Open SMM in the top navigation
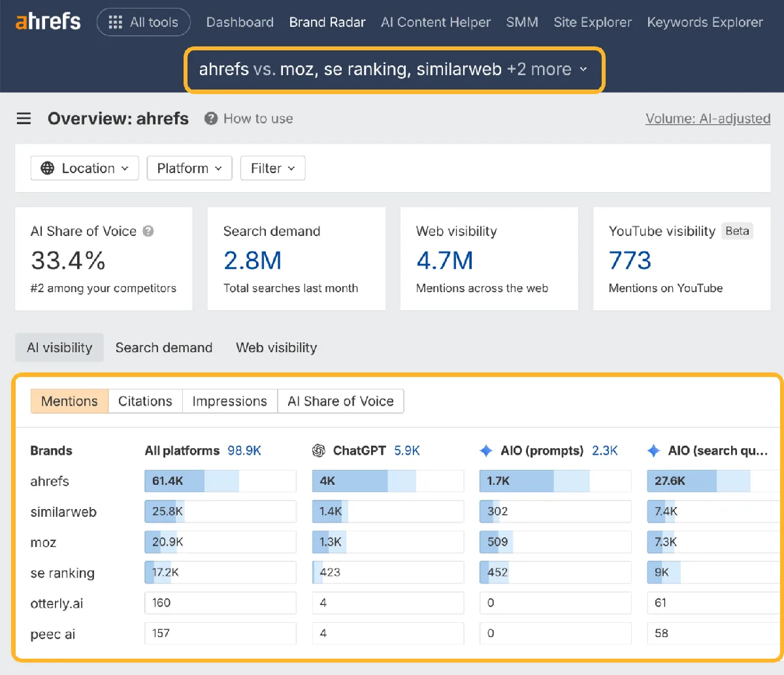784x675 pixels. [x=522, y=22]
